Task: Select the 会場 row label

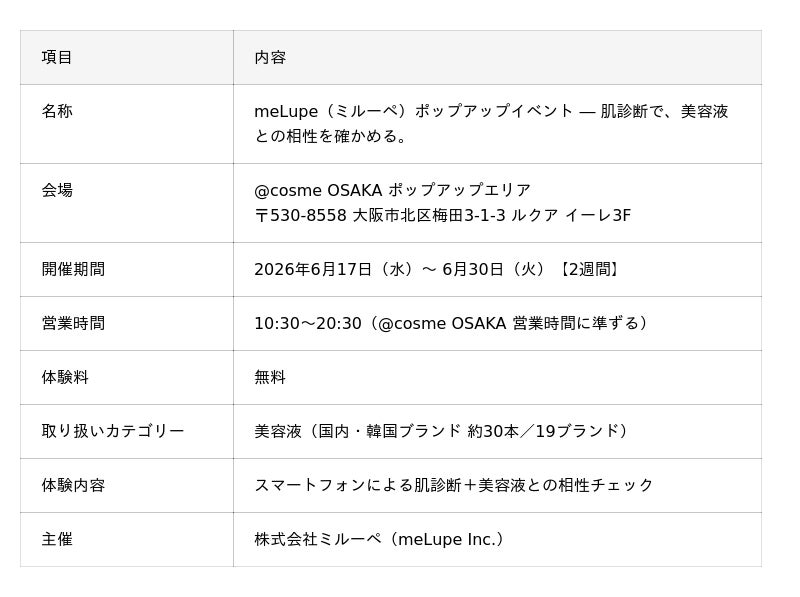Action: coord(57,190)
